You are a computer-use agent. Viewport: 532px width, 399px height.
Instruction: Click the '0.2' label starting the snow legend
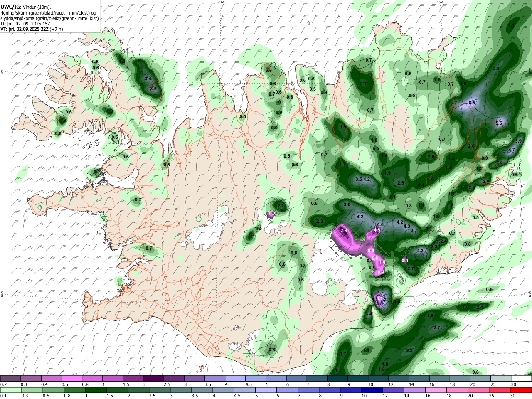tap(3, 384)
